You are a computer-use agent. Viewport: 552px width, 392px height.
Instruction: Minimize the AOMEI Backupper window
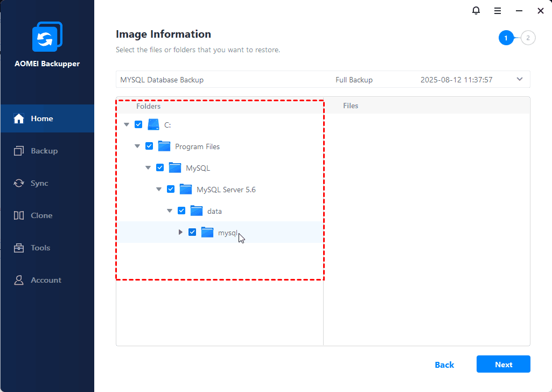click(519, 11)
